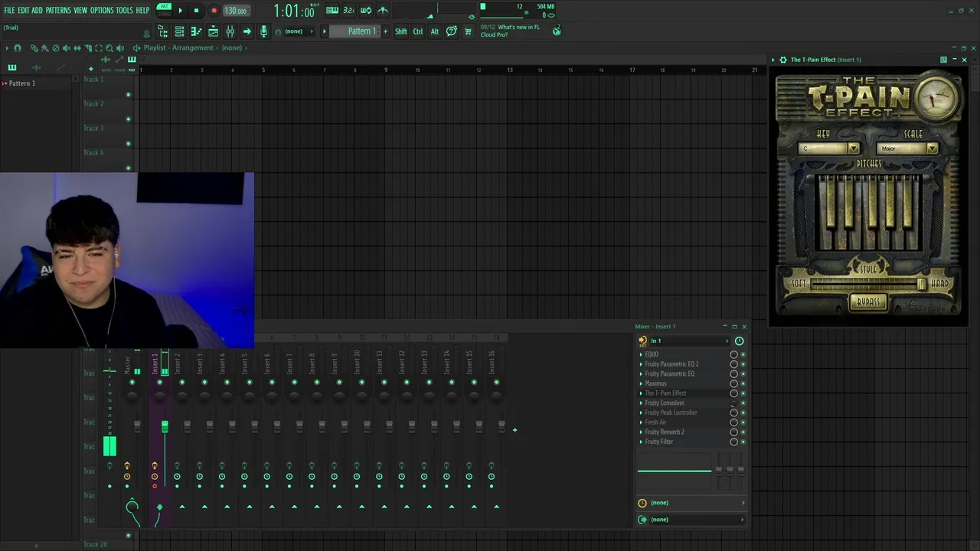Open the mixer input In 1 dropdown

pos(689,341)
